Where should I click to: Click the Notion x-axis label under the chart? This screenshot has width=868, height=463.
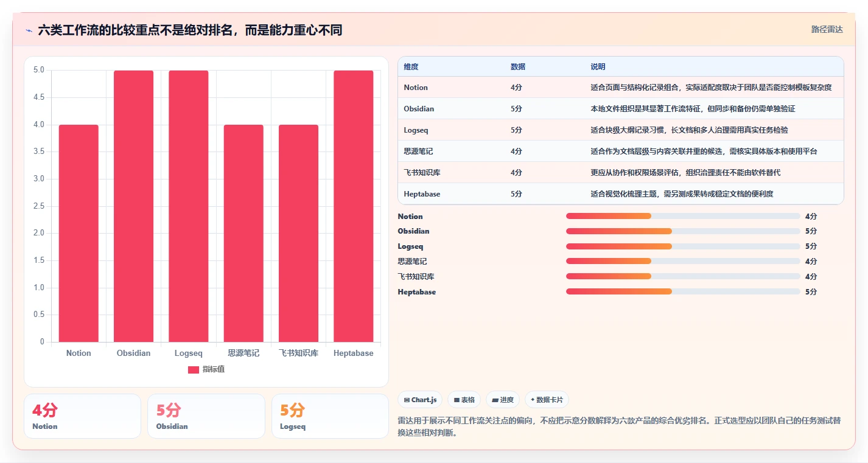coord(79,353)
